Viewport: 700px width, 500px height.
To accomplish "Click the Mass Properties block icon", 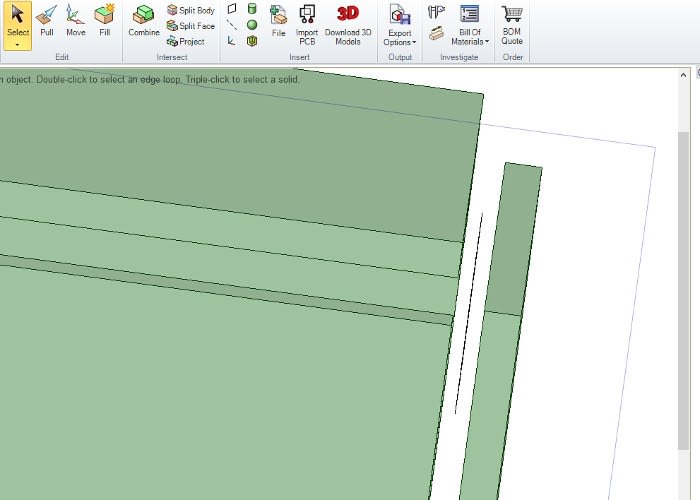I will (436, 33).
